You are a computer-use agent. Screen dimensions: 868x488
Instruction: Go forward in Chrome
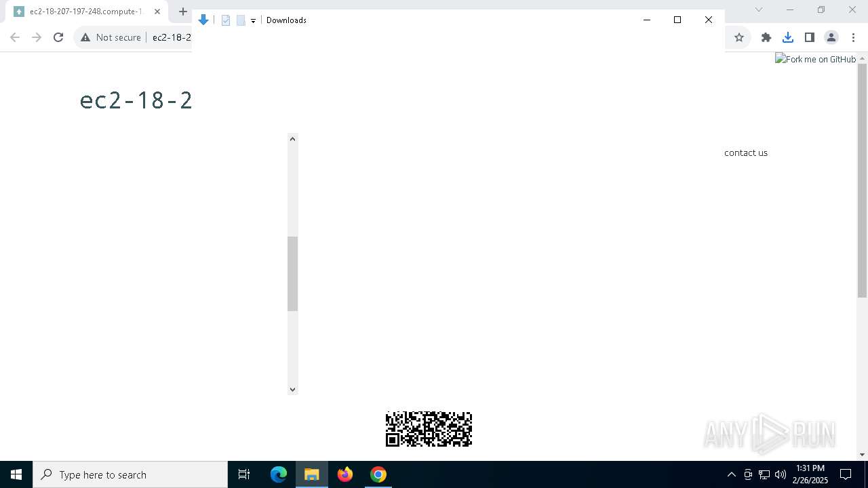[37, 37]
